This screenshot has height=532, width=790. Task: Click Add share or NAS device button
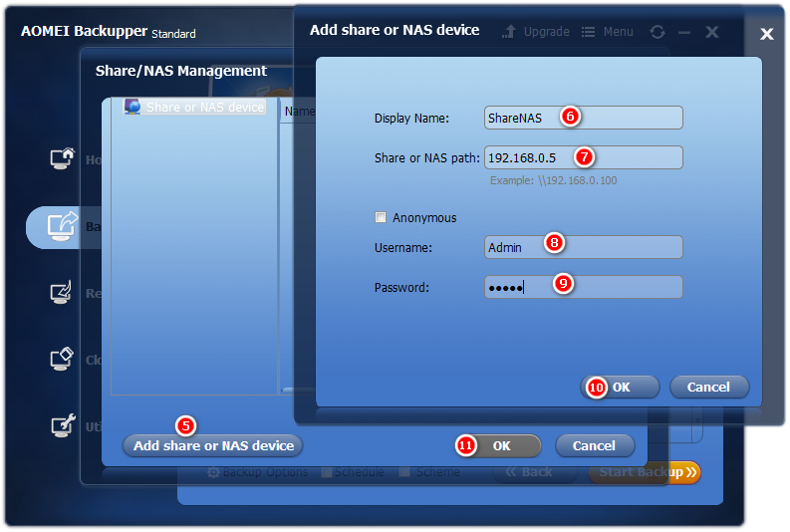tap(212, 446)
